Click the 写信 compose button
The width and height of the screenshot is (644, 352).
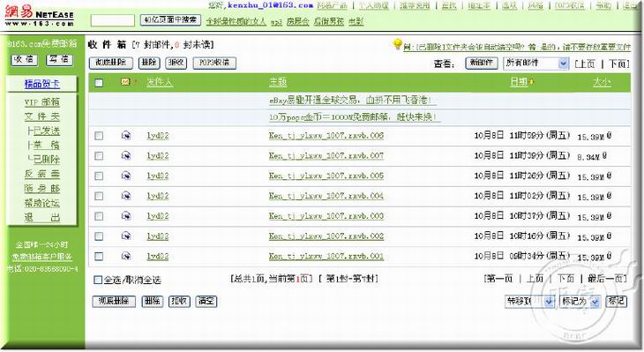pos(59,60)
